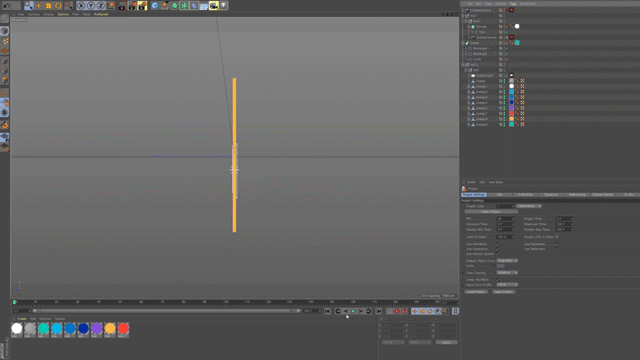Collapse the Sweep object with teal tag
The height and width of the screenshot is (360, 640).
pyautogui.click(x=463, y=43)
